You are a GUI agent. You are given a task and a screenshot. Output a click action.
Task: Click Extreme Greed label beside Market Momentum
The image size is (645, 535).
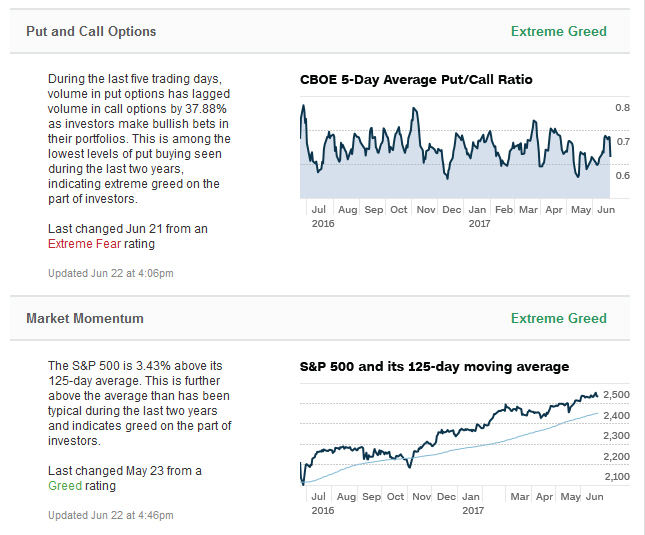(x=558, y=318)
